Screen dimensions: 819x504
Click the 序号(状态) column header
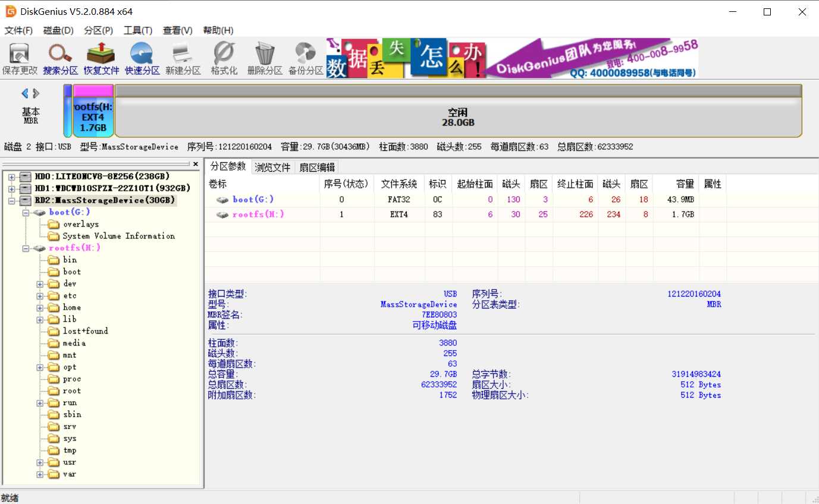tap(347, 184)
